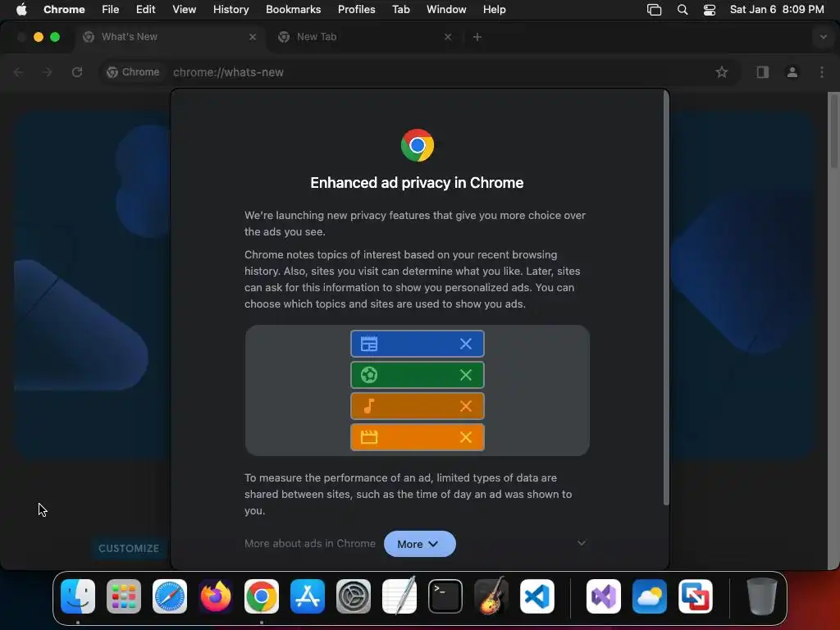The width and height of the screenshot is (840, 630).
Task: Remove the green soccer topic chip
Action: [466, 375]
